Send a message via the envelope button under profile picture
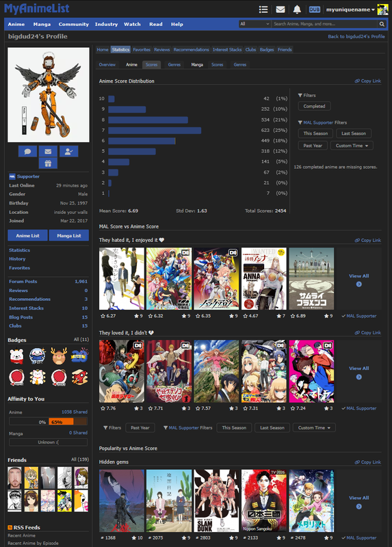This screenshot has width=392, height=547. point(48,151)
